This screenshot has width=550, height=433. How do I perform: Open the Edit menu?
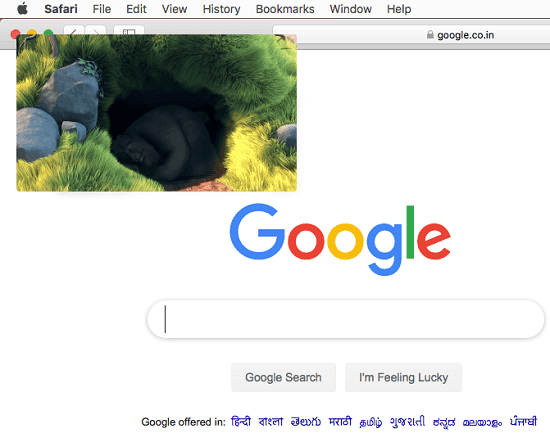136,9
